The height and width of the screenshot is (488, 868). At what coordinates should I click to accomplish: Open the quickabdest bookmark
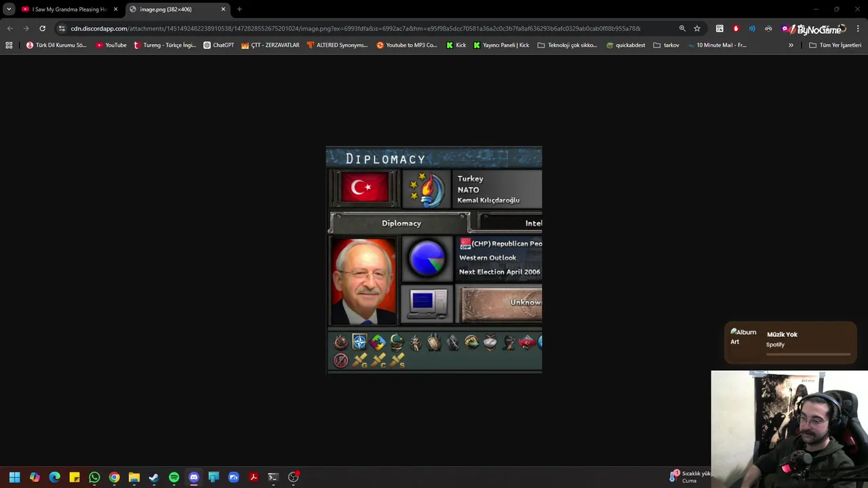coord(625,45)
